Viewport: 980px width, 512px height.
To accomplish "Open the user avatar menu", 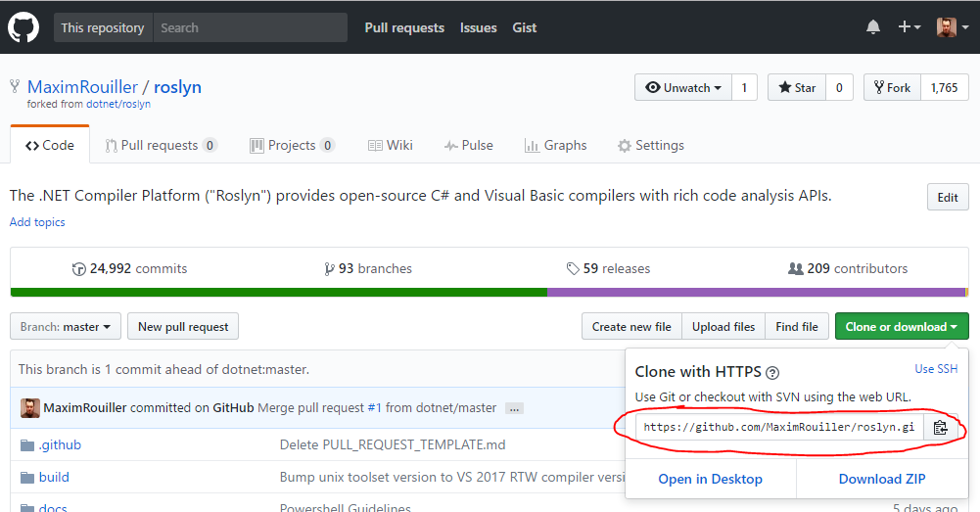I will [x=952, y=26].
